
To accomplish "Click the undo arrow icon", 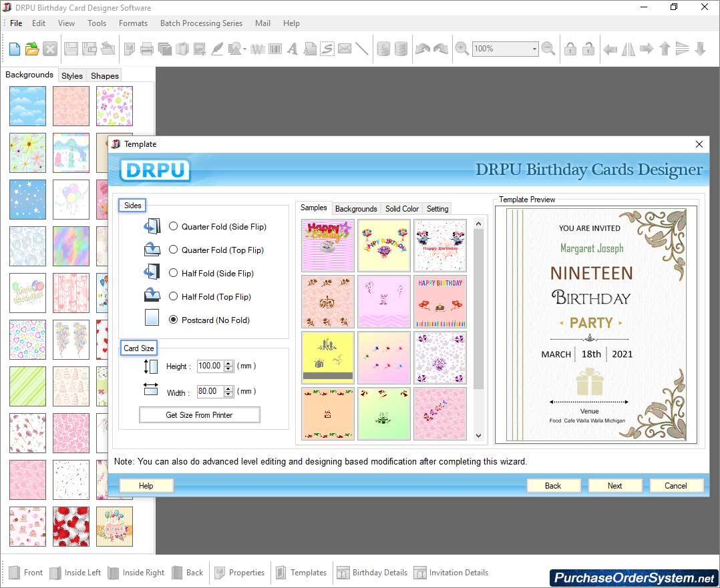I will [x=422, y=49].
